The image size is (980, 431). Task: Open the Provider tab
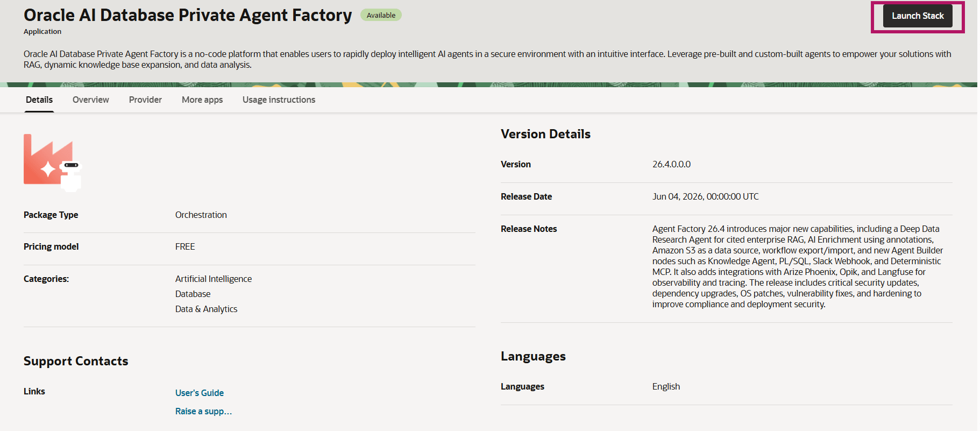[x=145, y=100]
